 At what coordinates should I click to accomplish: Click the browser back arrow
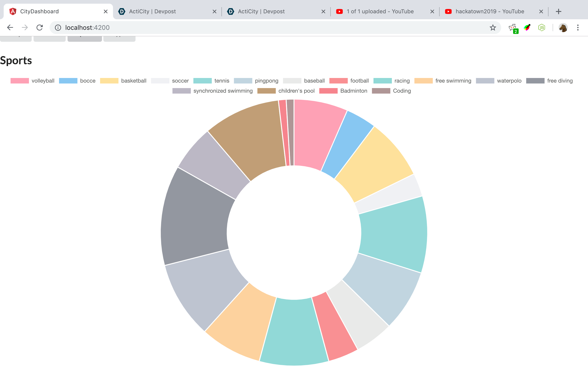pyautogui.click(x=10, y=28)
